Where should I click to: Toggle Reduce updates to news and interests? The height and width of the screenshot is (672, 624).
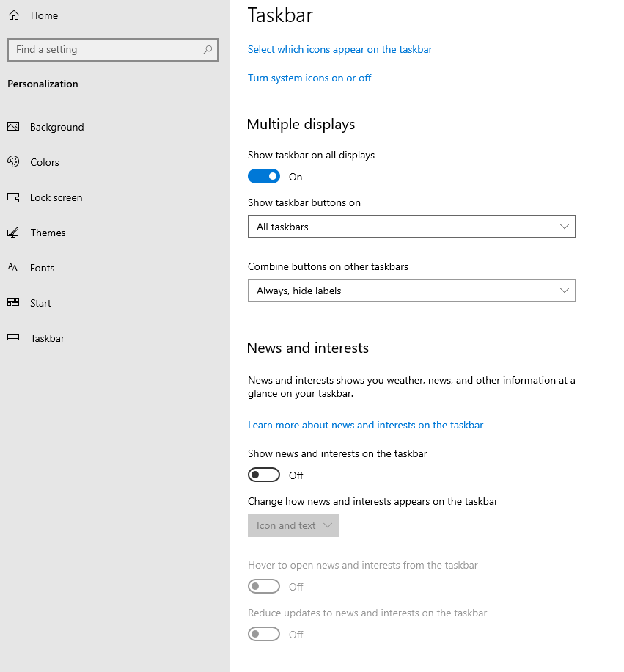coord(264,634)
